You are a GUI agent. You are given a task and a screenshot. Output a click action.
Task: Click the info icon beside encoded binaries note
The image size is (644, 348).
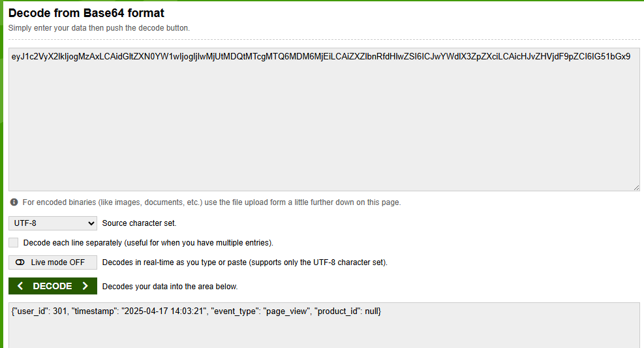coord(14,202)
